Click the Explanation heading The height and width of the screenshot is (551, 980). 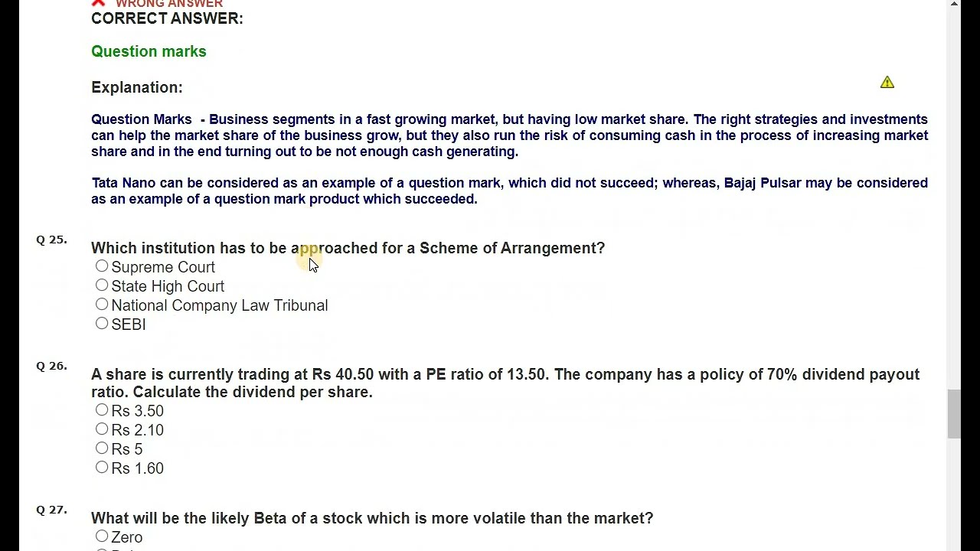point(137,87)
